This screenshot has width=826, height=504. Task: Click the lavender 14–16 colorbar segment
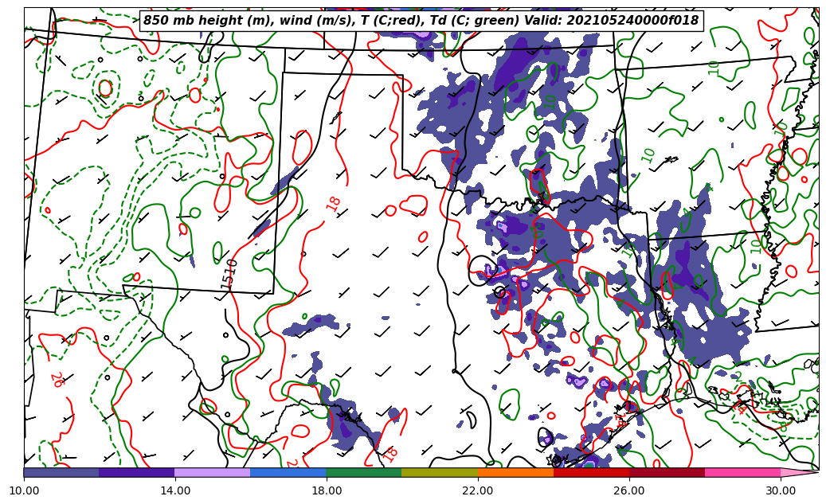pos(213,472)
